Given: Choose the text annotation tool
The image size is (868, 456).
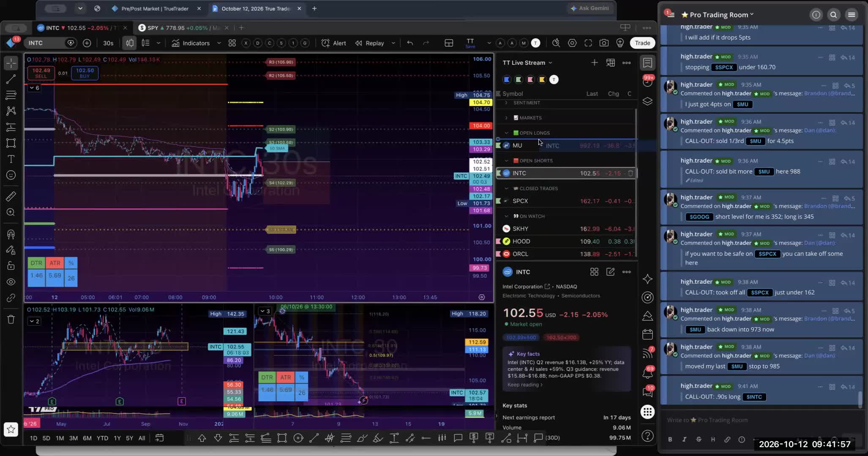Looking at the screenshot, I should click(x=11, y=159).
